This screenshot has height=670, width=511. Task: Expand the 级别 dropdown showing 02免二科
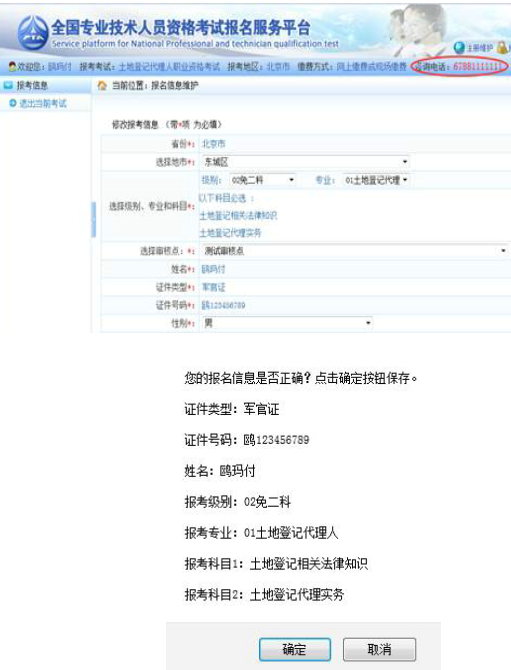tap(262, 180)
